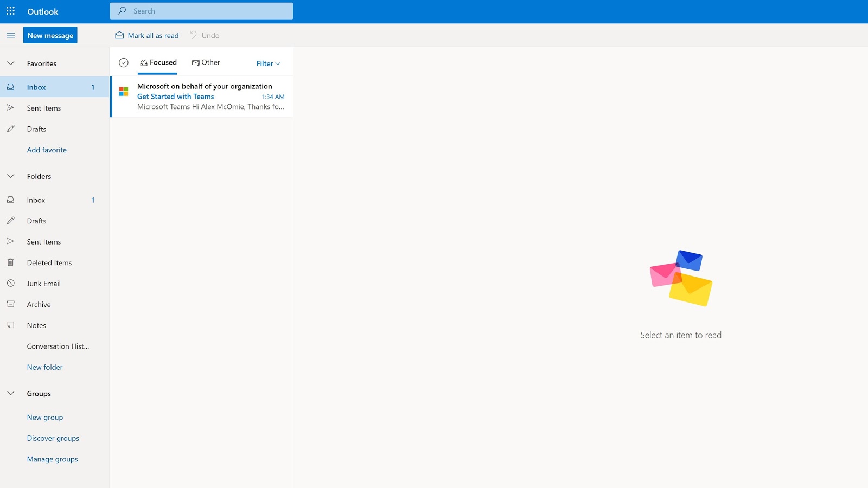868x488 pixels.
Task: Open the app launcher waffle icon
Action: pos(10,11)
